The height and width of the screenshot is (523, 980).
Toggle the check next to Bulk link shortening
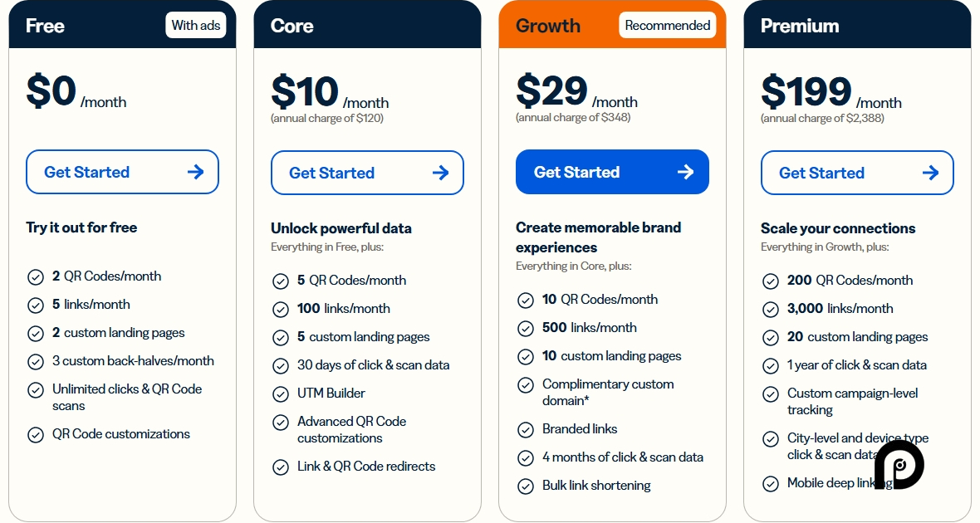(x=526, y=486)
